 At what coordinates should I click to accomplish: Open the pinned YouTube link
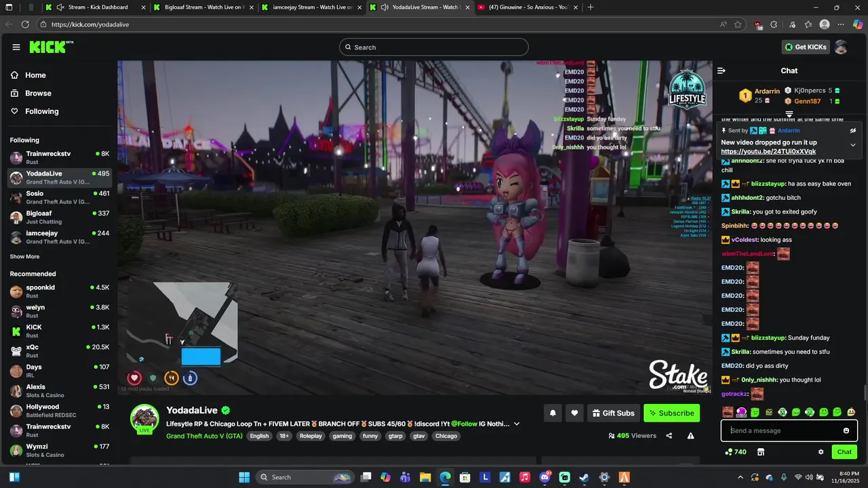click(768, 152)
